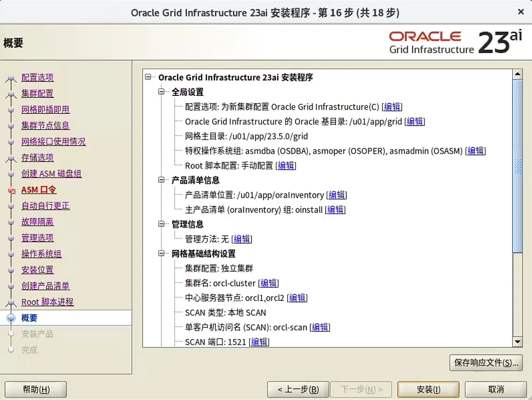532x400 pixels.
Task: Click the Root 脚本进程 step icon
Action: [12, 301]
